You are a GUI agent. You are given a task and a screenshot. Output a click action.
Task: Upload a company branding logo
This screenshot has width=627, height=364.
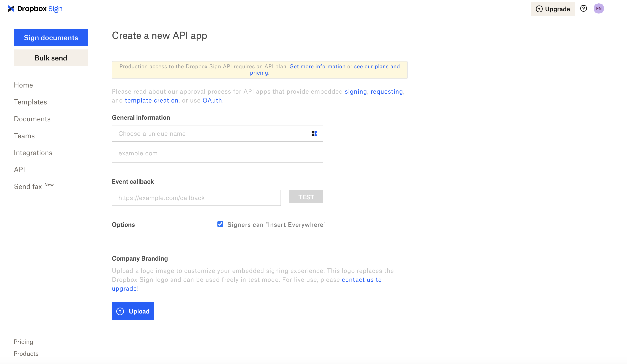pyautogui.click(x=133, y=311)
